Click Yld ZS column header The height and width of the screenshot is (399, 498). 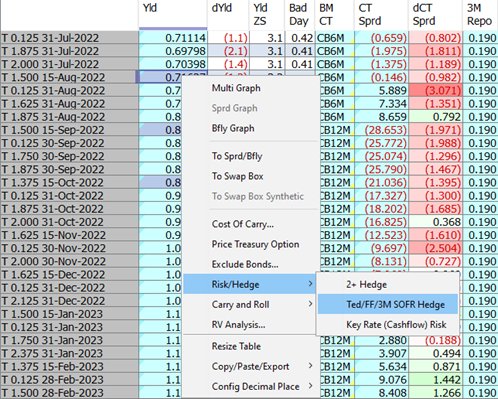pyautogui.click(x=267, y=15)
